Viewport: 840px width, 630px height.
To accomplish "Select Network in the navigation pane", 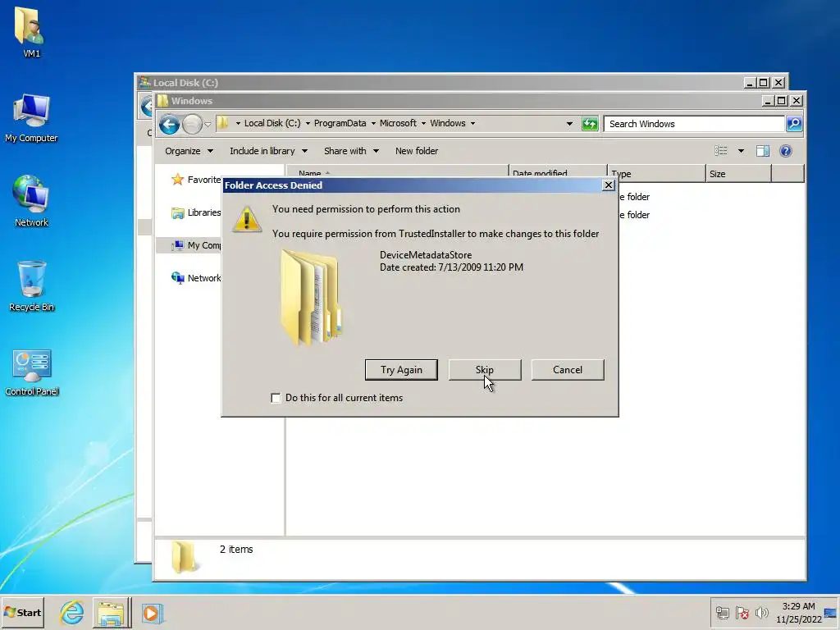I will pyautogui.click(x=196, y=278).
